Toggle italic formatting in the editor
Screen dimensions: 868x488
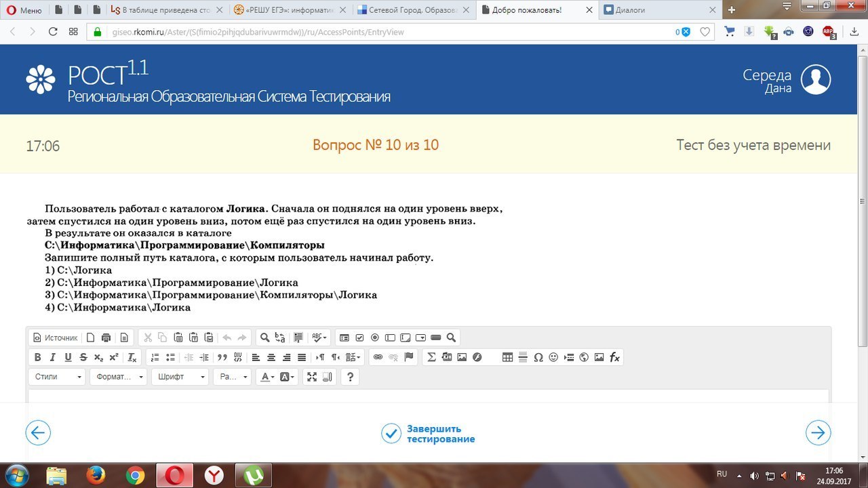[x=53, y=357]
